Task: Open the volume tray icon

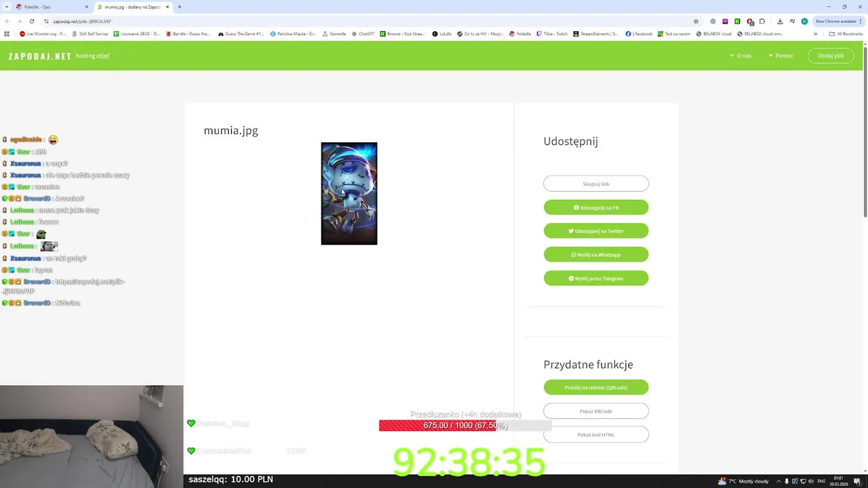Action: (x=811, y=481)
